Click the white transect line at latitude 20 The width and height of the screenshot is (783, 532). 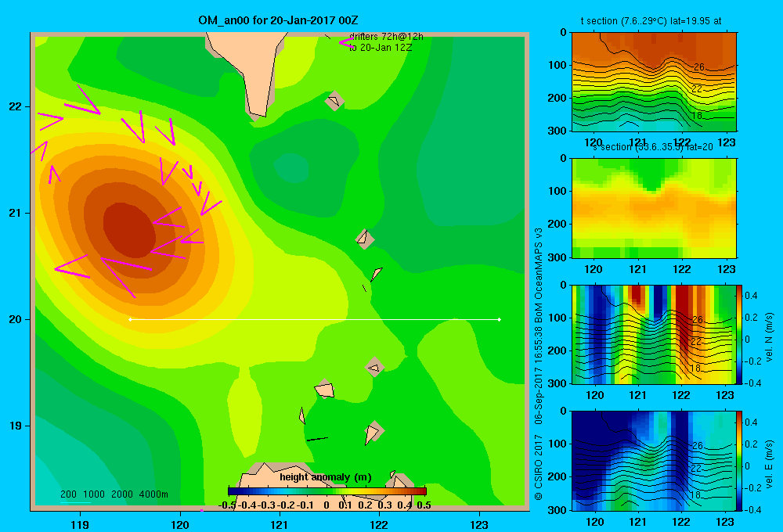click(315, 319)
